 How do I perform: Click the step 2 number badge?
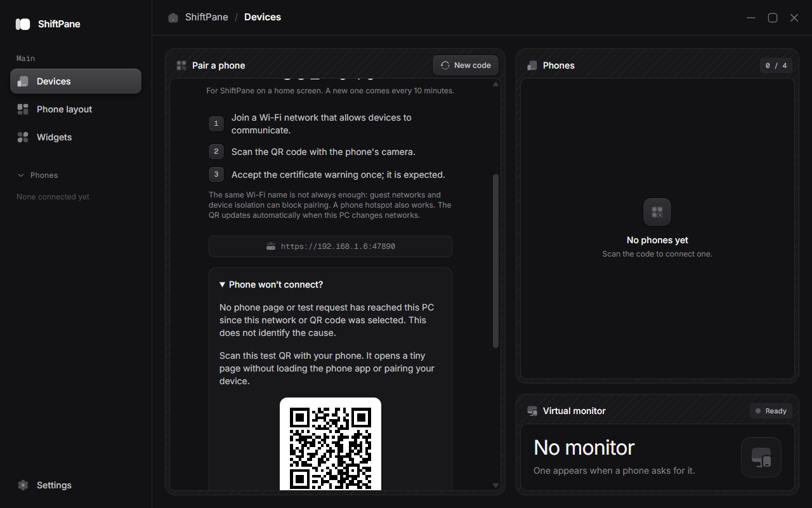216,152
